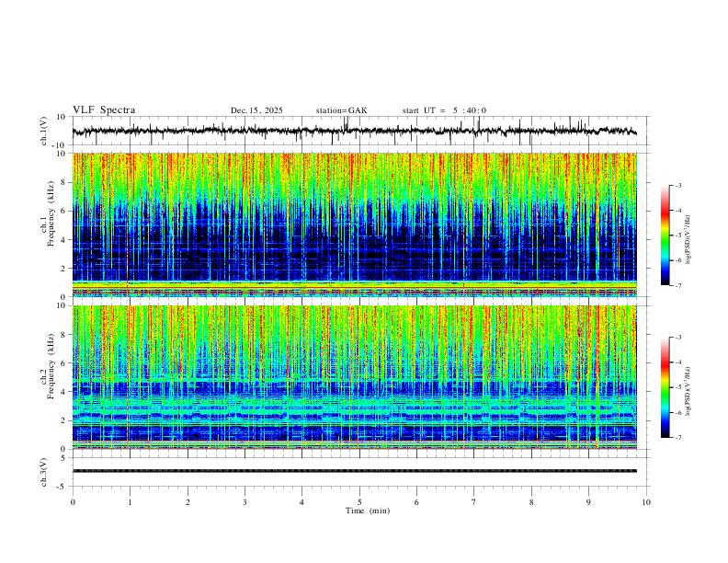Screen dimensions: 728x563
Task: Click time axis tick label 10
Action: point(646,502)
